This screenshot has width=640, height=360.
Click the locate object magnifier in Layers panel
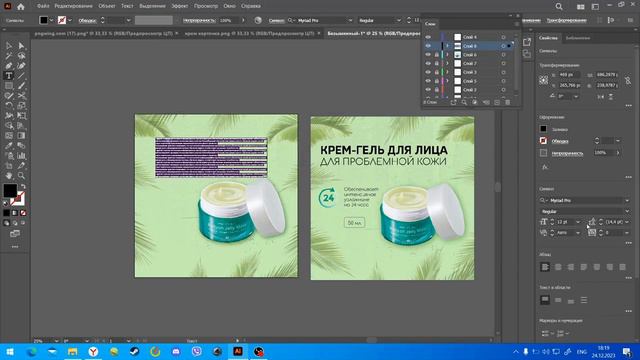click(464, 102)
